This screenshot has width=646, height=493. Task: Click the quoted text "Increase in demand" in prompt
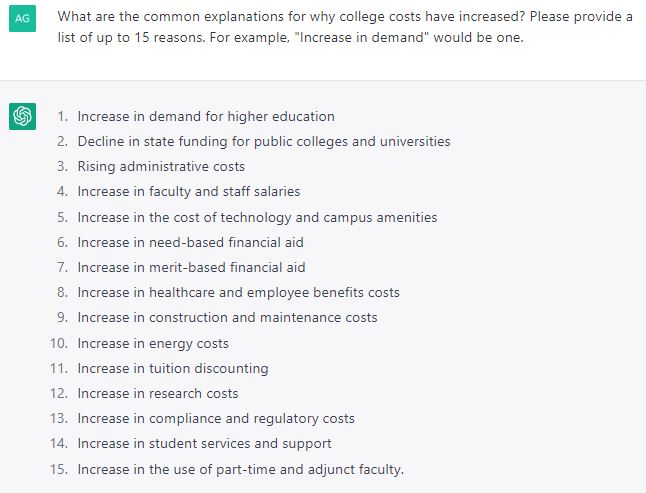[x=363, y=37]
